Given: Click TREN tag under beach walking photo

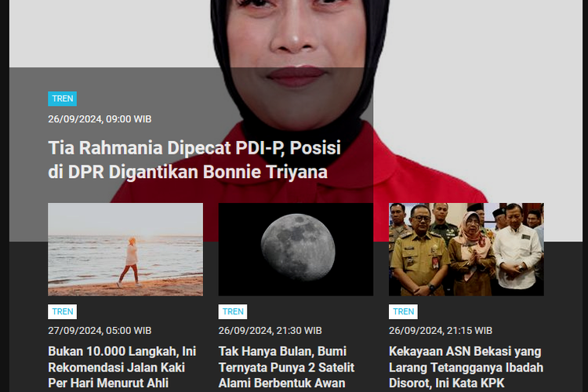Looking at the screenshot, I should [x=62, y=312].
